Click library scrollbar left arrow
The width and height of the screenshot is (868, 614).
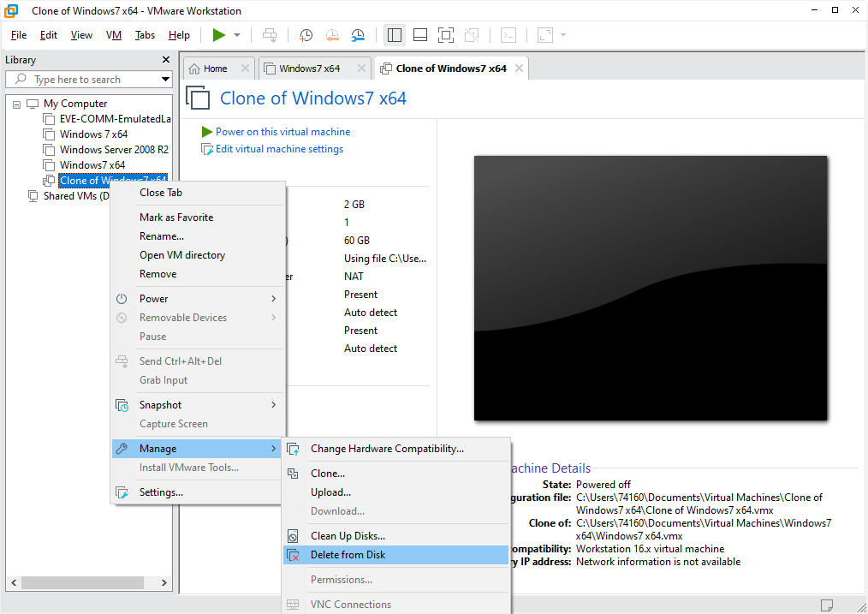coord(14,582)
